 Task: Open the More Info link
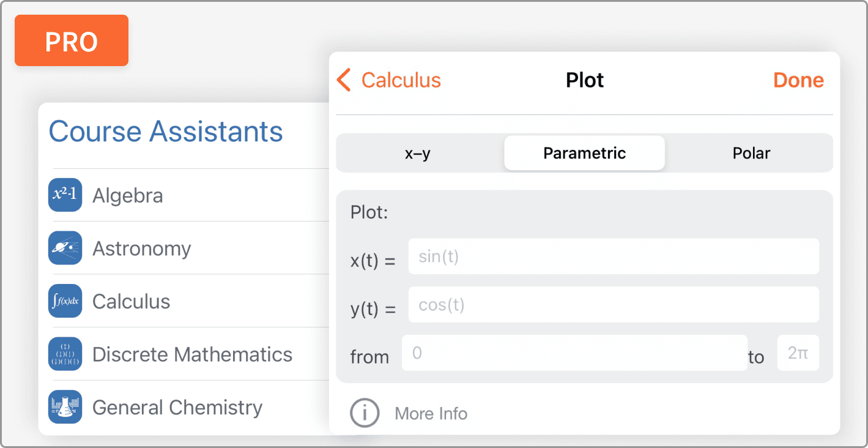click(431, 414)
